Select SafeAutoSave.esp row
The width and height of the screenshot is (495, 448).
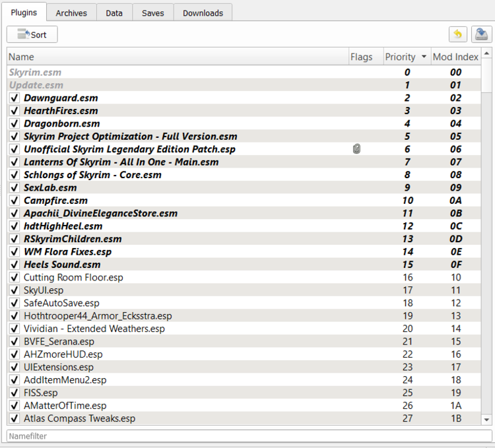click(244, 304)
